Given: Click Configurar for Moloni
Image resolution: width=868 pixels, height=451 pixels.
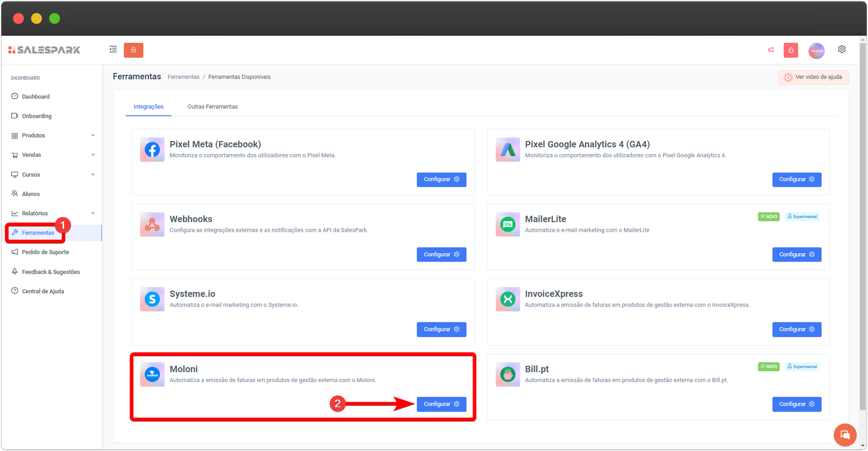Looking at the screenshot, I should 441,404.
